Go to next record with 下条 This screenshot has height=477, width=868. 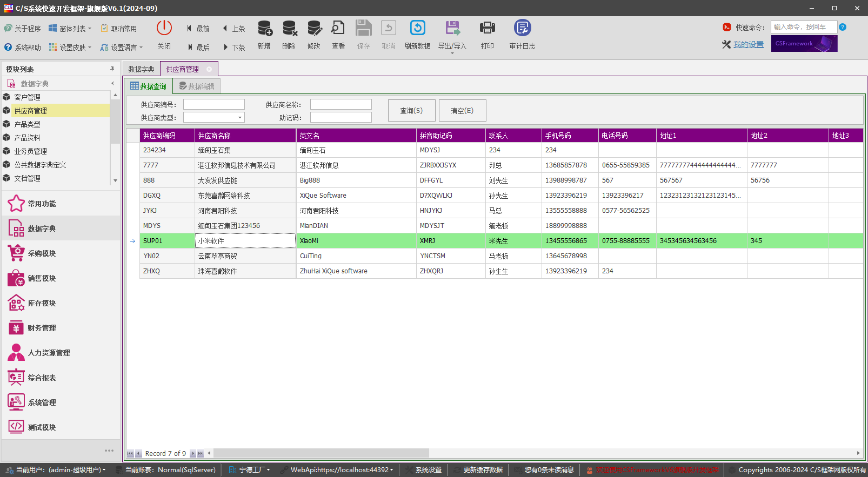click(233, 48)
